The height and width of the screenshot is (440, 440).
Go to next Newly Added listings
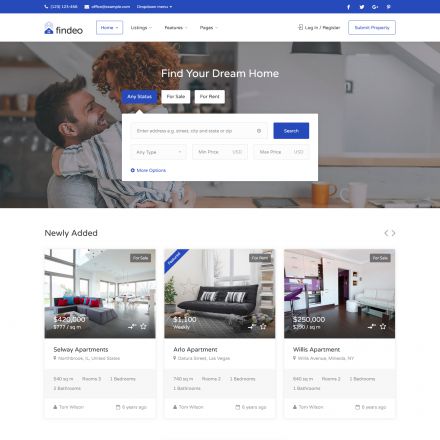pos(394,233)
